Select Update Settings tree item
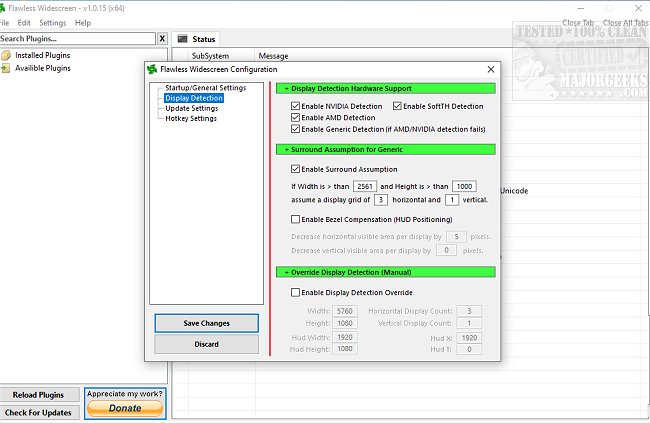The height and width of the screenshot is (423, 650). (192, 108)
